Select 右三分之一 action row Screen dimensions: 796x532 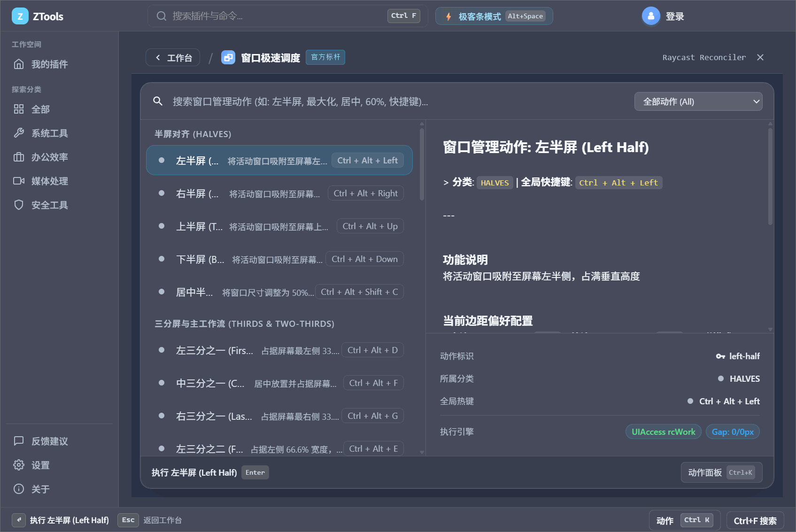[x=279, y=416]
